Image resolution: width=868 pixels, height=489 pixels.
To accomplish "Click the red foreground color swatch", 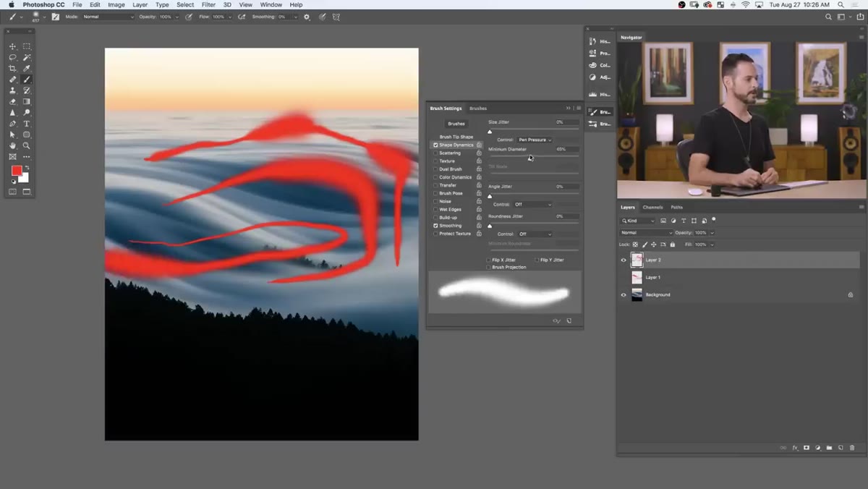I will pos(17,170).
